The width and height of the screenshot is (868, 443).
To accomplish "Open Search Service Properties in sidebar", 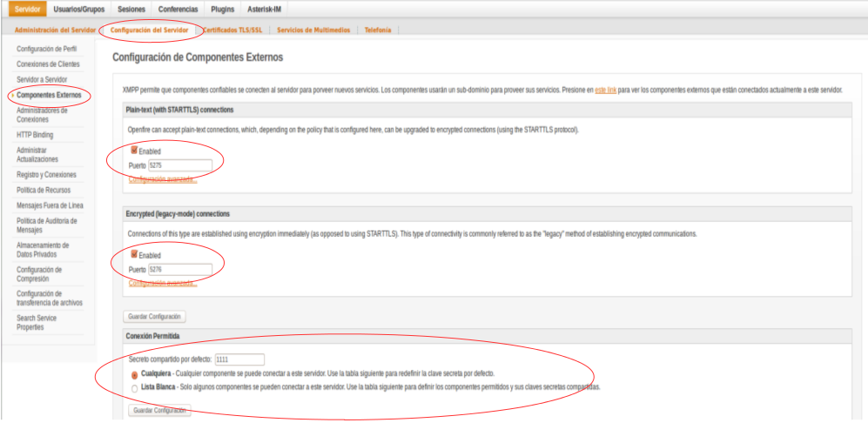I will coord(37,322).
